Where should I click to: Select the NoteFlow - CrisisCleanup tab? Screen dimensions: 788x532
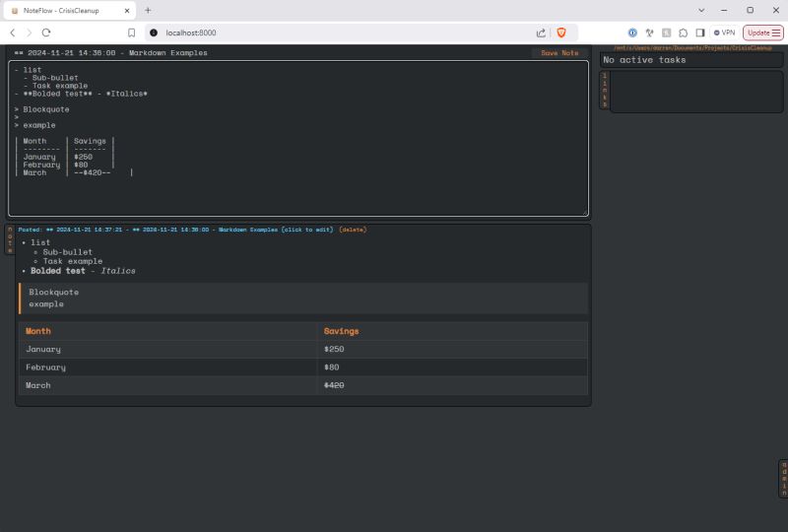pos(69,11)
